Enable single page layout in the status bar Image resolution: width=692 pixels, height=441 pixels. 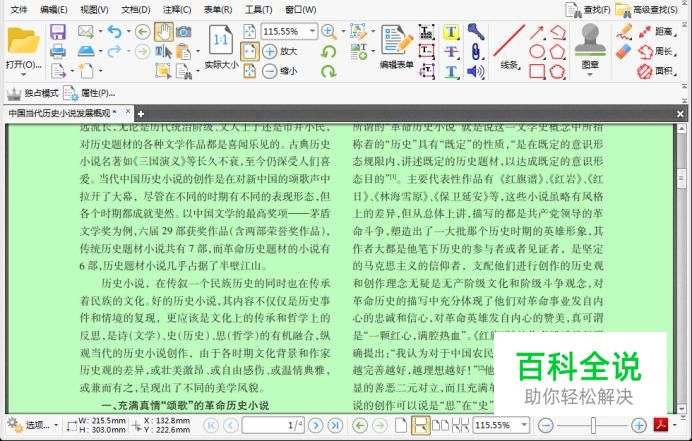[401, 426]
